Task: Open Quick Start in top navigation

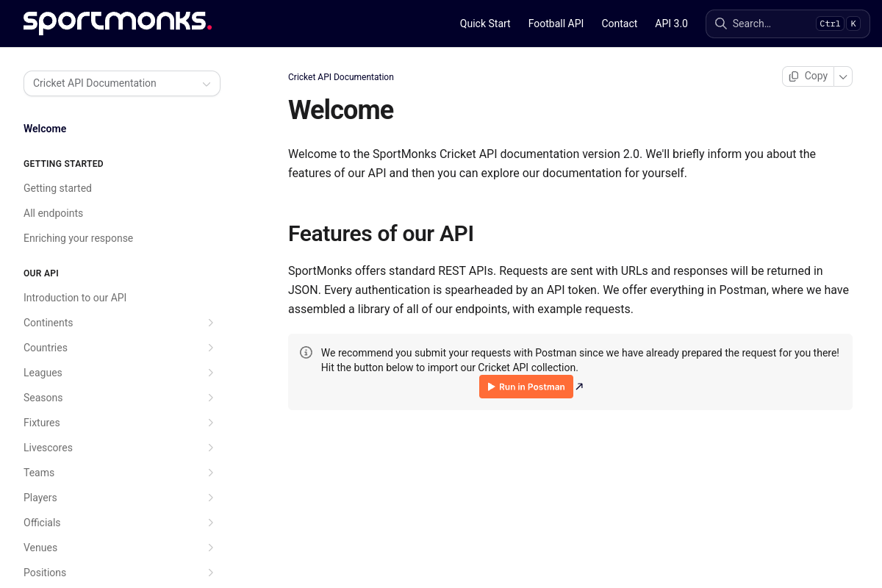Action: (485, 24)
